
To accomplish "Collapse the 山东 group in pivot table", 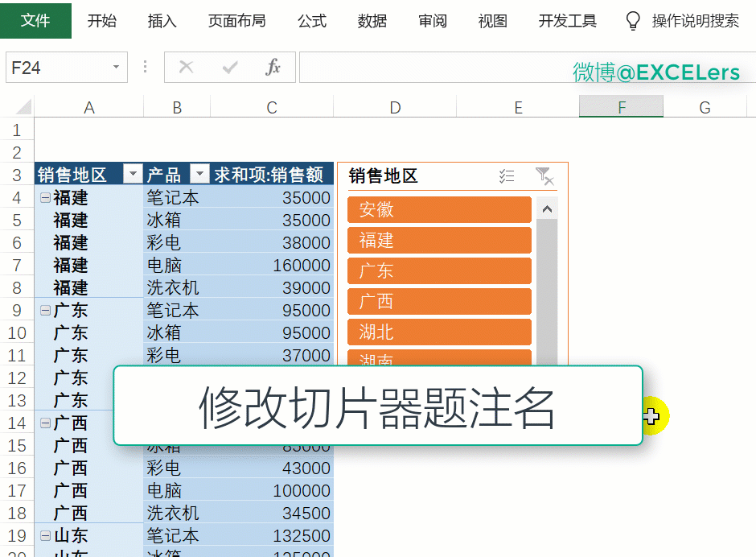I will point(45,536).
